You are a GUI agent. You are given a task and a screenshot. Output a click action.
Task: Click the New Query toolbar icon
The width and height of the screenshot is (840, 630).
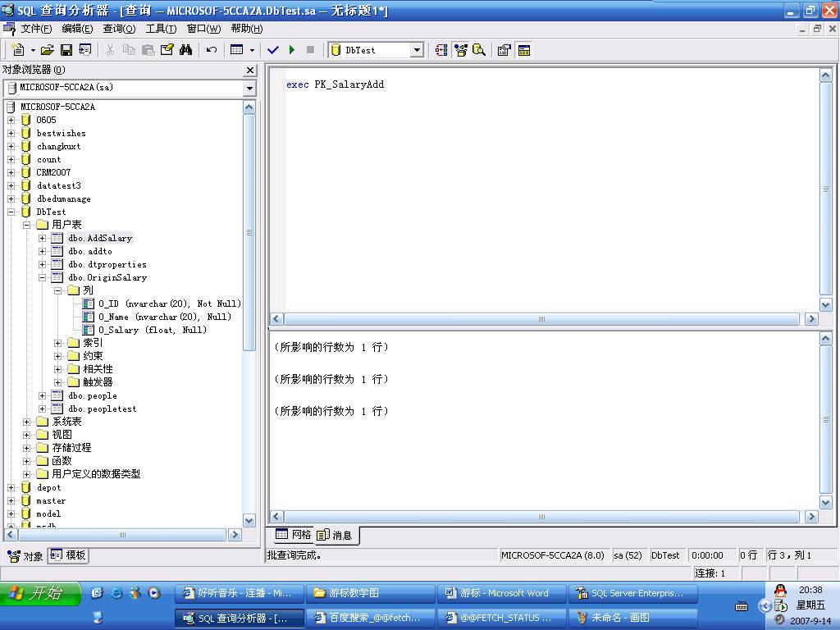18,50
